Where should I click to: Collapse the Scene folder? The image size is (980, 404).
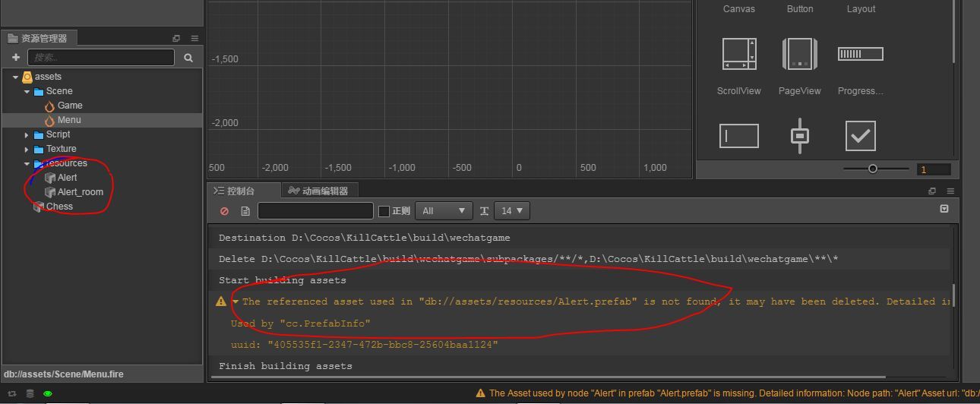pyautogui.click(x=27, y=91)
